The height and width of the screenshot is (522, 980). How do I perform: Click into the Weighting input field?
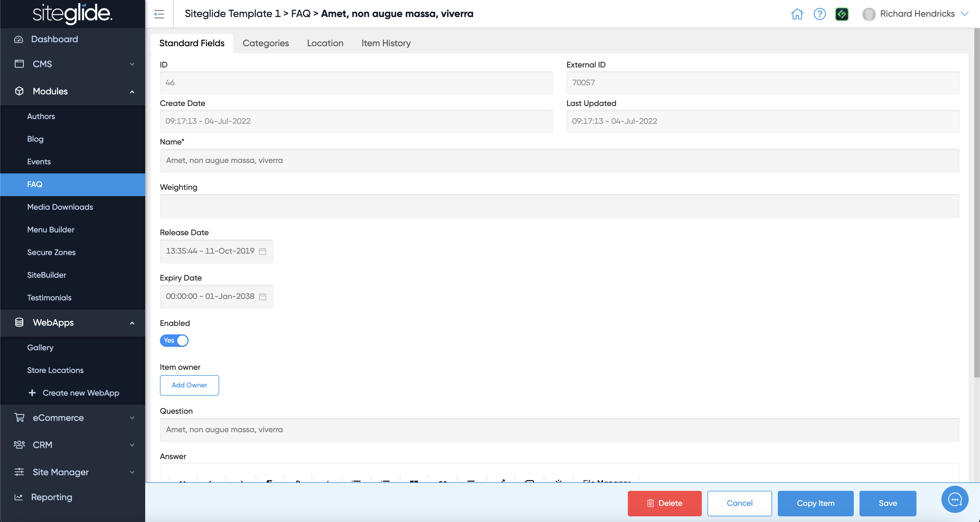tap(559, 206)
